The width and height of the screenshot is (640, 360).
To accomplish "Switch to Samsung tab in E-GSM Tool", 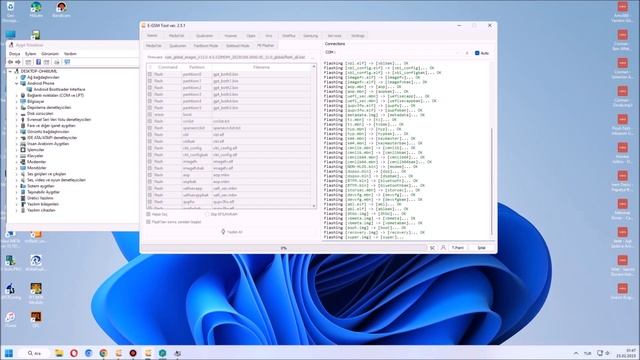I will (310, 36).
